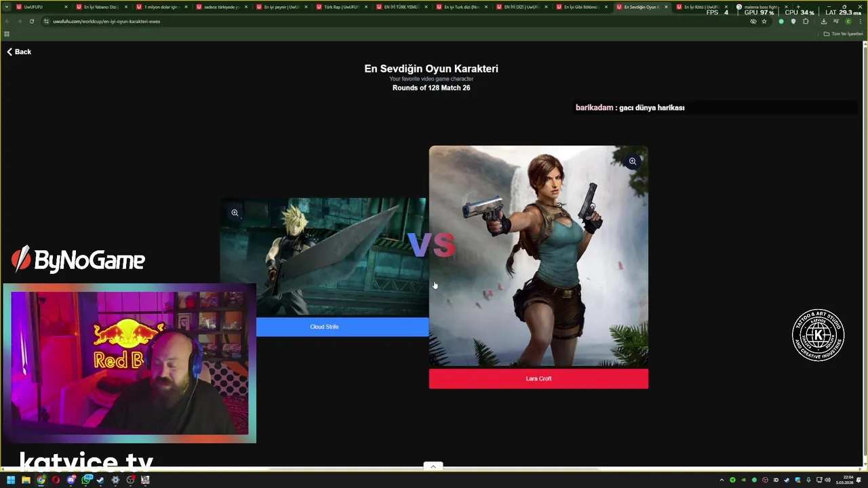
Task: Reload the page
Action: [31, 21]
